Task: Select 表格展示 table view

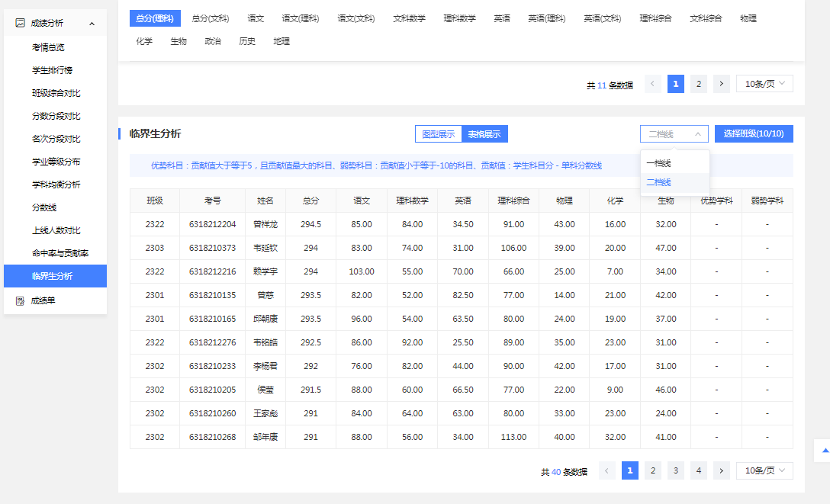Action: point(484,134)
